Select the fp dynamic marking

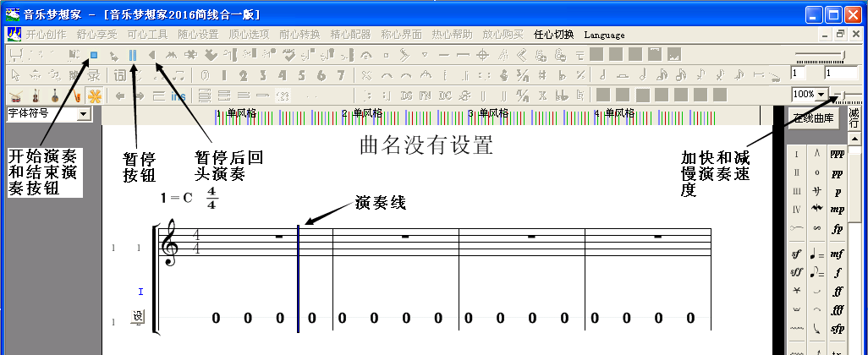[837, 228]
